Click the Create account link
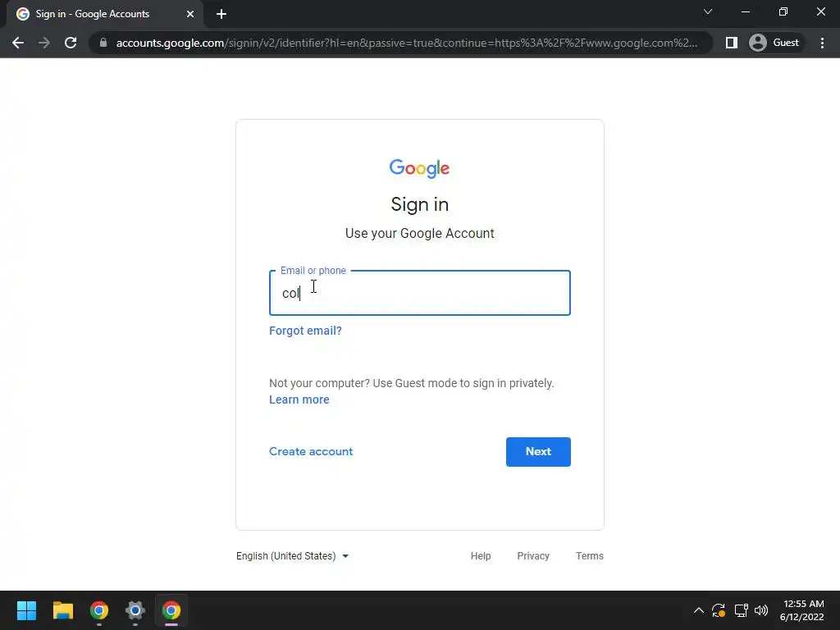Viewport: 840px width, 630px height. click(311, 452)
